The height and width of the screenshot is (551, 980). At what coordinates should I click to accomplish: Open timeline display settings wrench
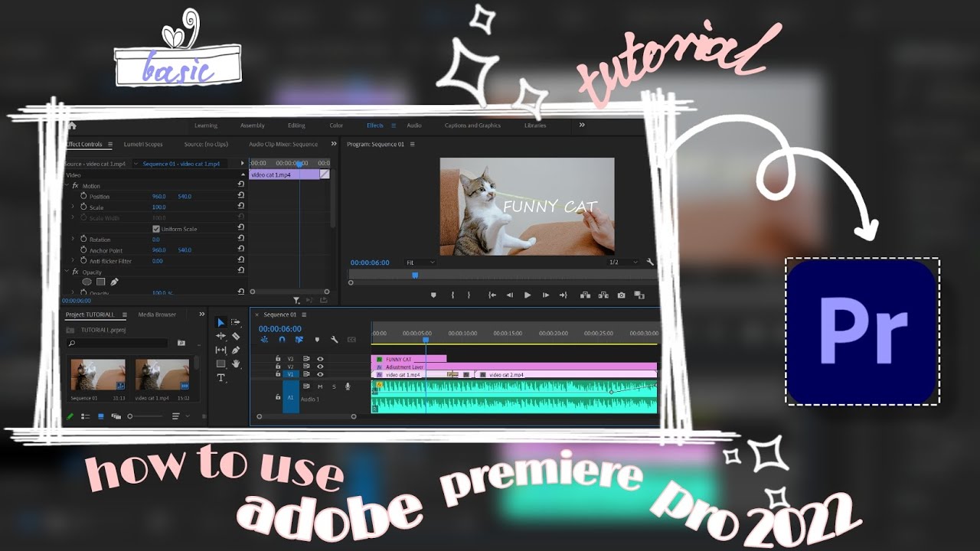[334, 340]
